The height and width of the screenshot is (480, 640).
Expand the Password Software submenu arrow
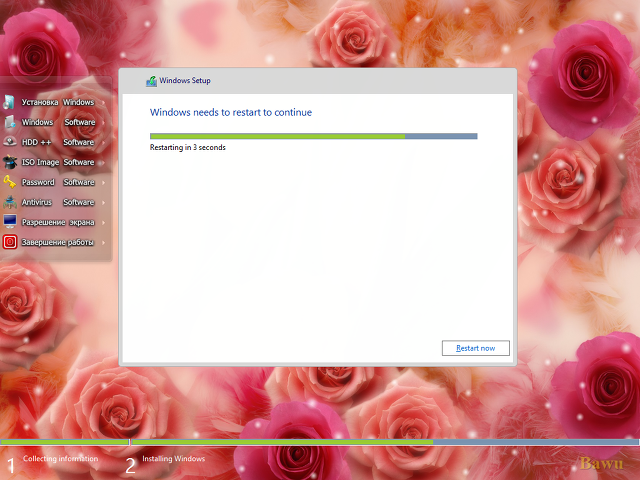[104, 182]
